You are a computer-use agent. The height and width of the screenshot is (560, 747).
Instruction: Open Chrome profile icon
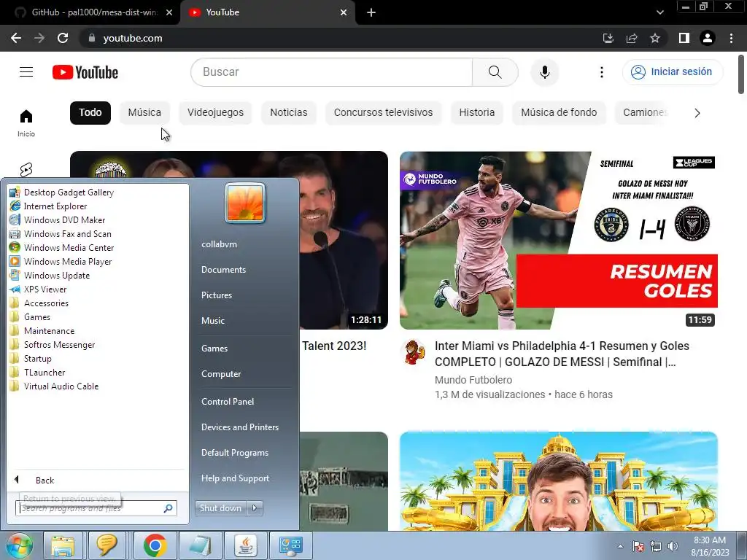708,38
